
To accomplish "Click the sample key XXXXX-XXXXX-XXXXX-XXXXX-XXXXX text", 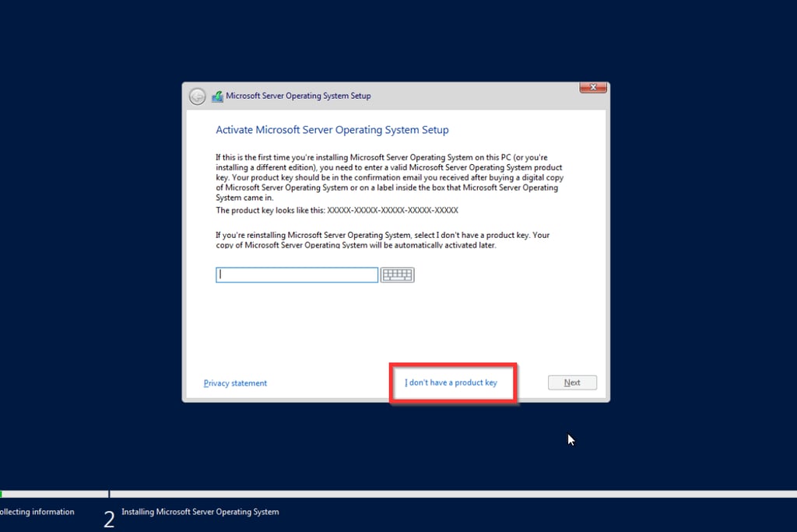I will click(x=392, y=210).
